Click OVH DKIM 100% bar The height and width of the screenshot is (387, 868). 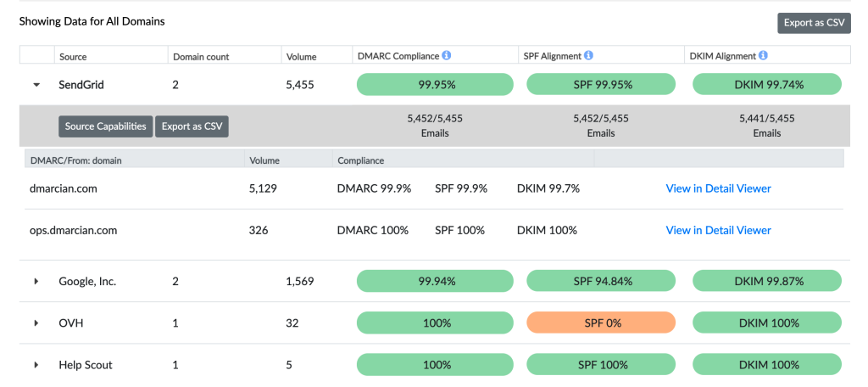tap(767, 322)
